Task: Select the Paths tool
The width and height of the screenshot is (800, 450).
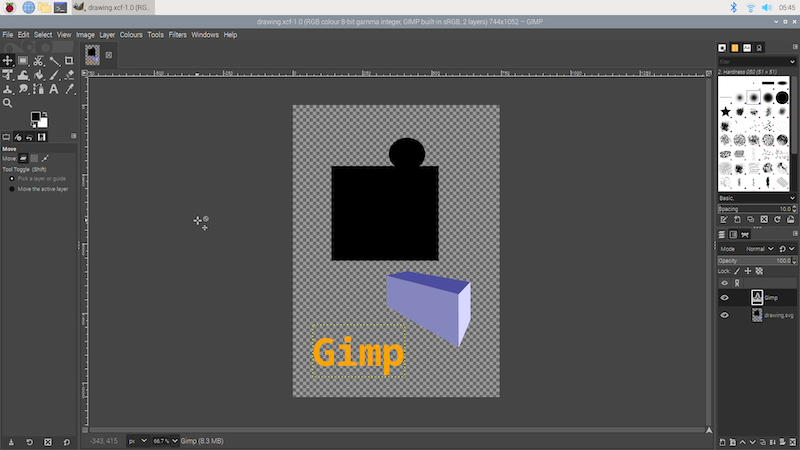Action: (38, 89)
